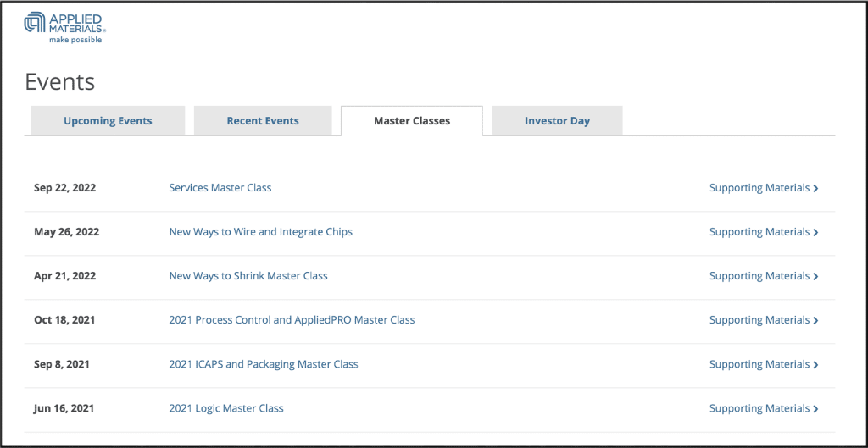Open the Recent Events tab
This screenshot has width=868, height=448.
pos(263,121)
